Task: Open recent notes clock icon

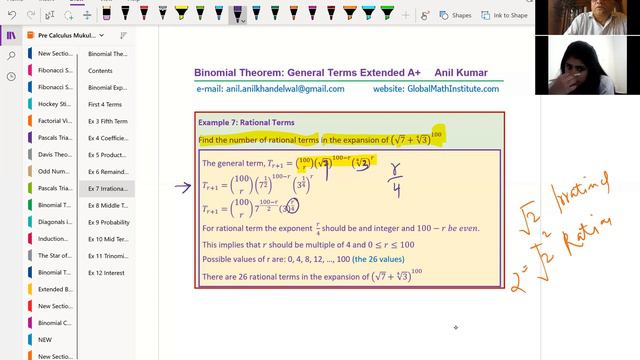Action: point(11,76)
